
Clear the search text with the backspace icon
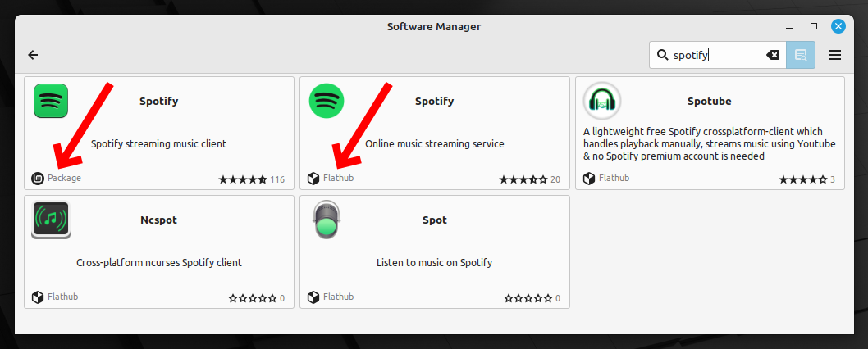pyautogui.click(x=773, y=55)
